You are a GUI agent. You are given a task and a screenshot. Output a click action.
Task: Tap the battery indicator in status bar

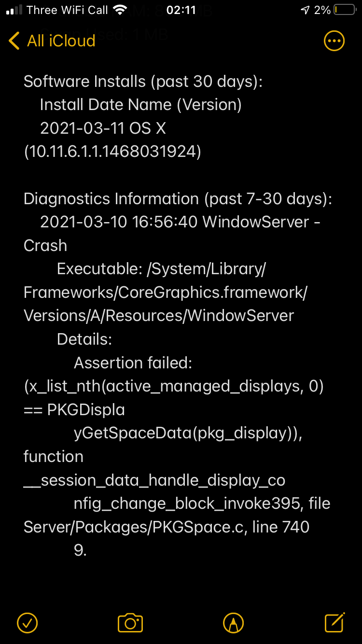345,10
